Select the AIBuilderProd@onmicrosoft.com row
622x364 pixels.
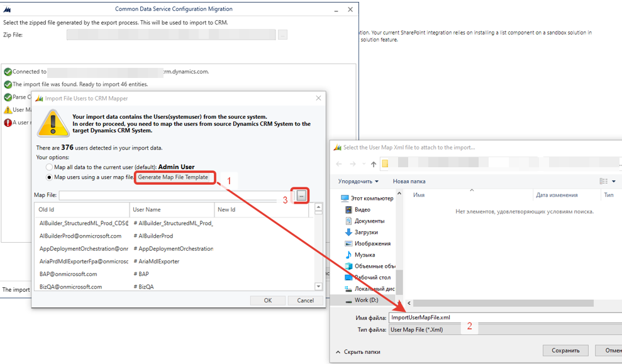pos(174,236)
